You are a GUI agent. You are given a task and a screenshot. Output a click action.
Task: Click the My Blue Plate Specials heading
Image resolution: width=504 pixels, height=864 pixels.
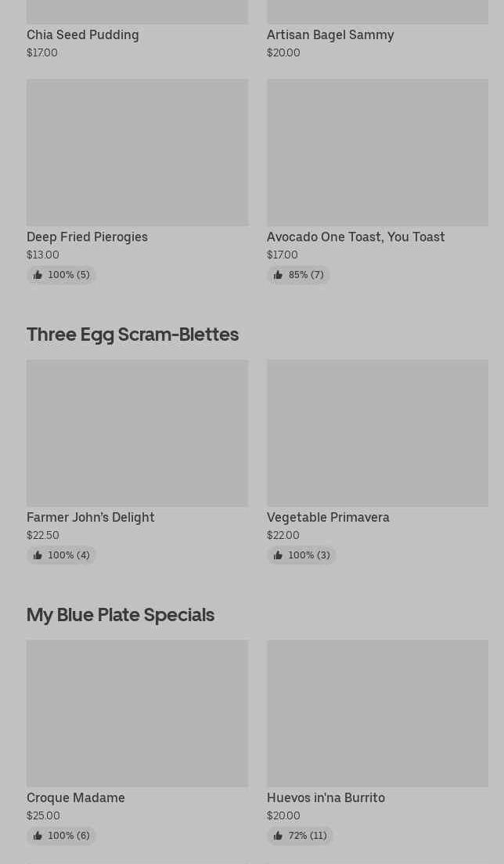(121, 614)
